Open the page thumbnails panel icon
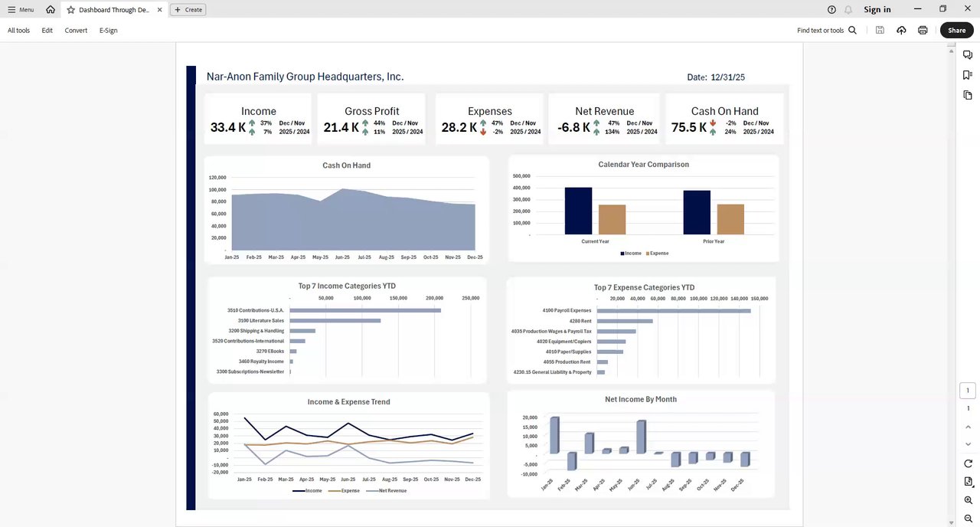The image size is (980, 527). click(x=968, y=95)
